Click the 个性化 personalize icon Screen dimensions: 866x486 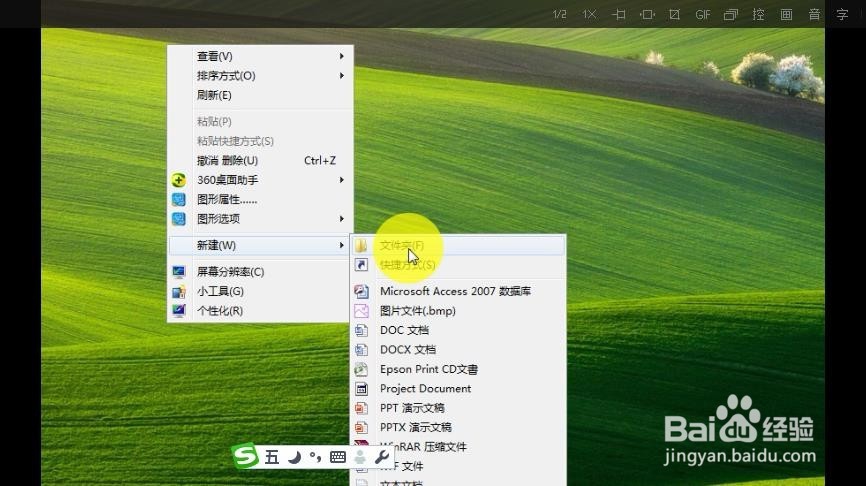178,310
